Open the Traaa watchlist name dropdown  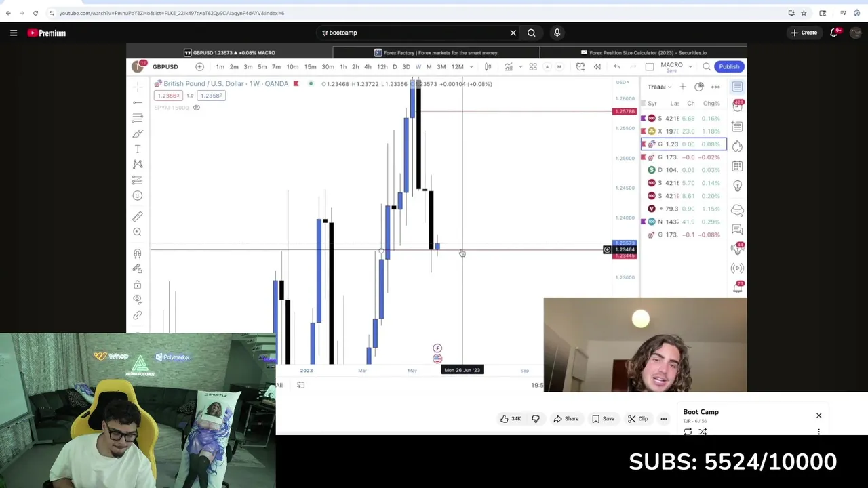tap(659, 87)
